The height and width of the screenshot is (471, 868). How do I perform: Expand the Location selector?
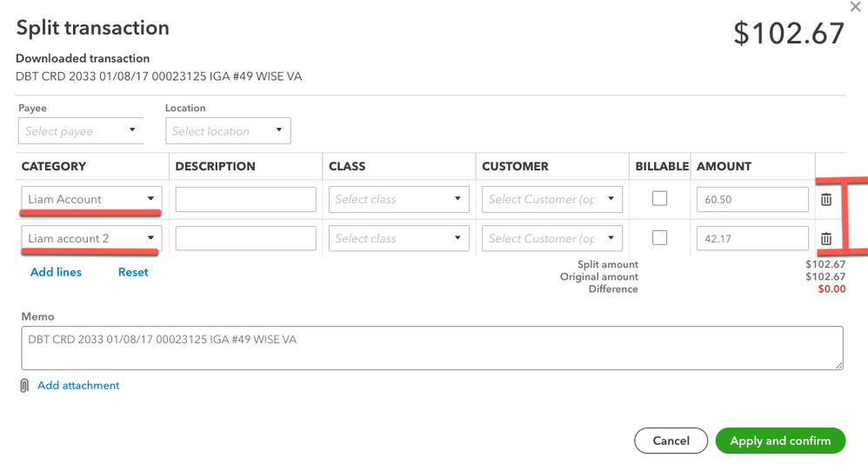coord(228,131)
